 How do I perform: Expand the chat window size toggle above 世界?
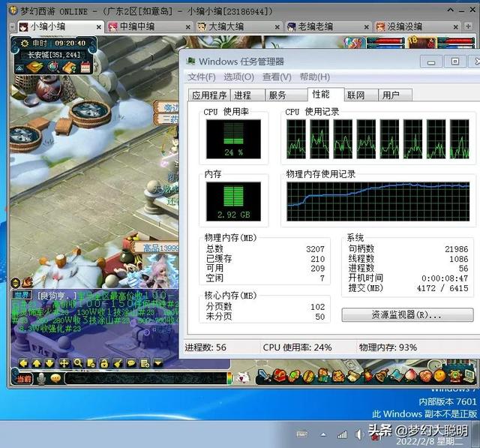15,283
